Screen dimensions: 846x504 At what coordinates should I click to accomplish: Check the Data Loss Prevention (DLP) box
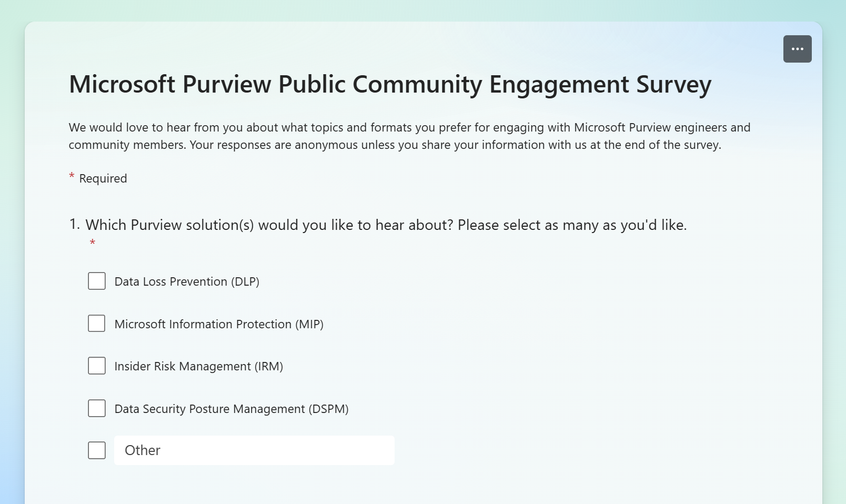pyautogui.click(x=97, y=281)
